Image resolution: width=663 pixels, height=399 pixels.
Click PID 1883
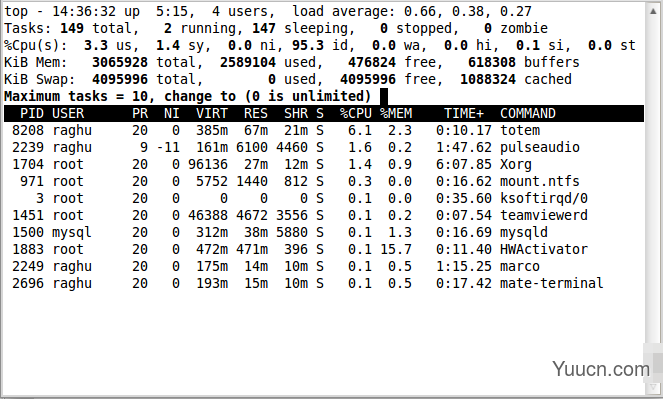(28, 249)
